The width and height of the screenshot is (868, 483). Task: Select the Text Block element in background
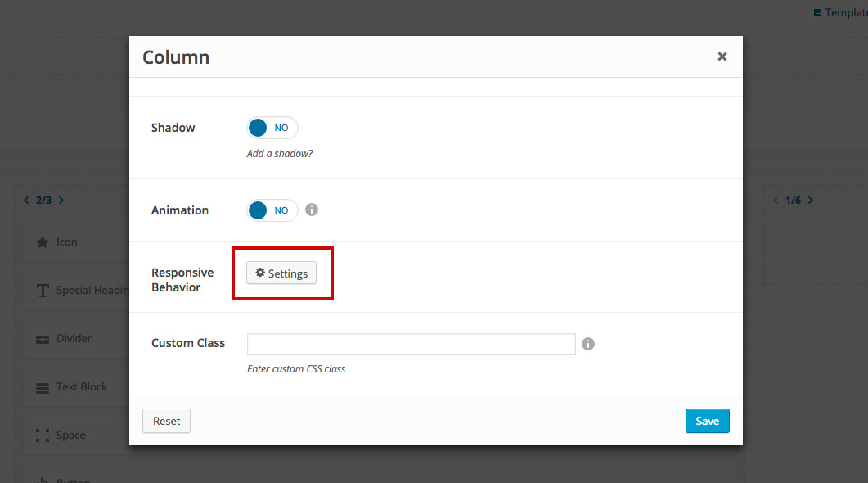[76, 386]
